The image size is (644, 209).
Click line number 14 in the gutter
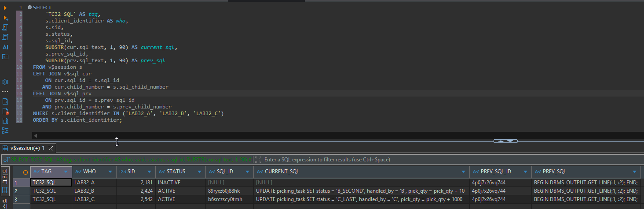(x=19, y=93)
